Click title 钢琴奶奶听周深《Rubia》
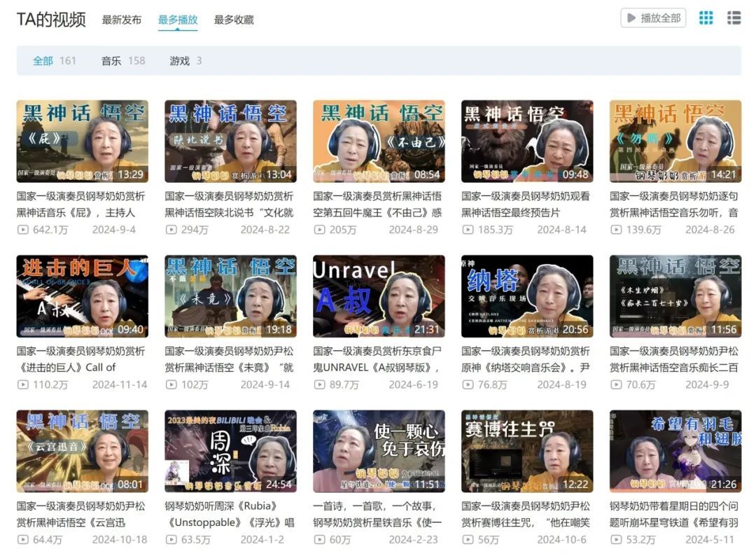The height and width of the screenshot is (556, 756). point(229,514)
